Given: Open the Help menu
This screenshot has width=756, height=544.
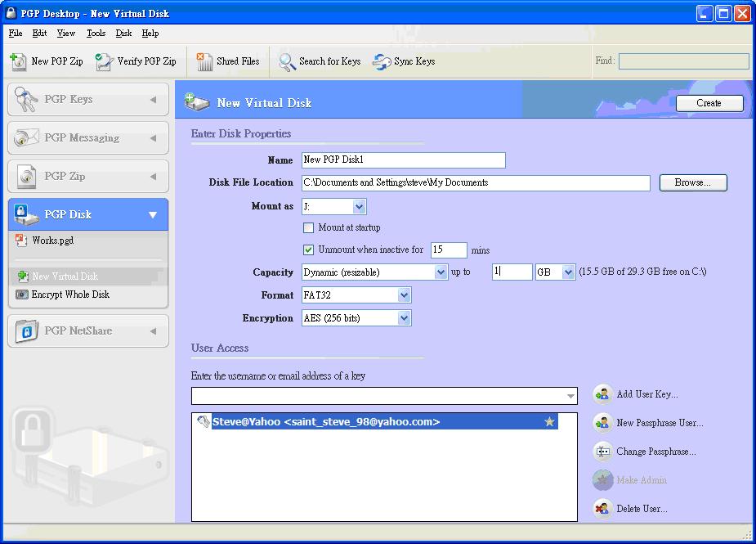Looking at the screenshot, I should click(150, 33).
